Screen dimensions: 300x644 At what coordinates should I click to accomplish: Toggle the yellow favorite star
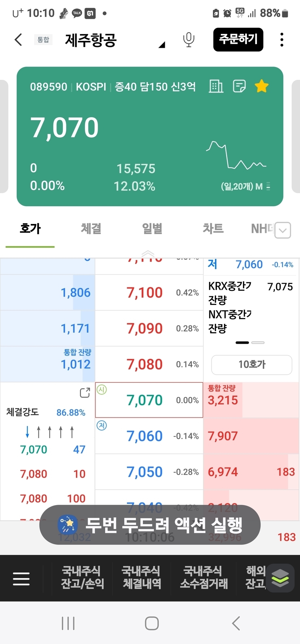tap(261, 86)
